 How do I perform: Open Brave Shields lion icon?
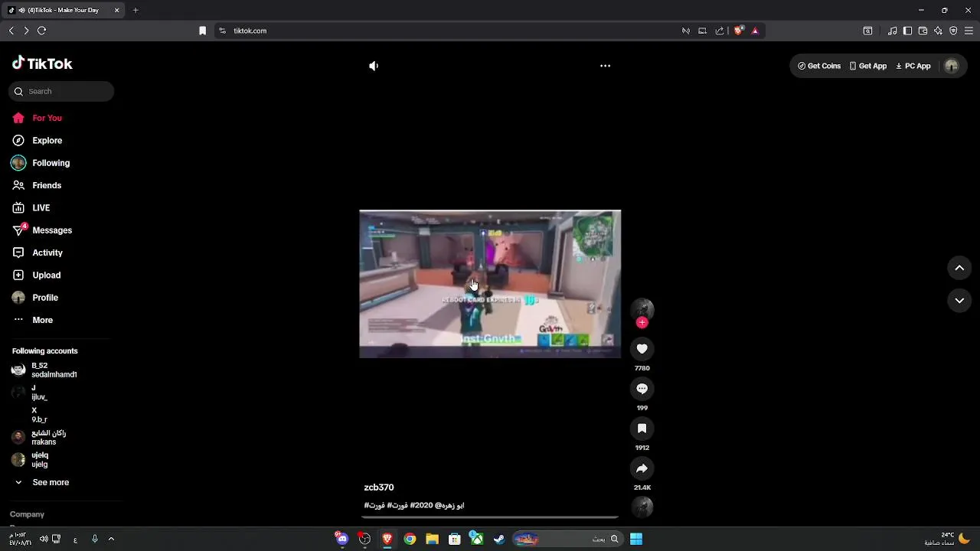[x=738, y=31]
